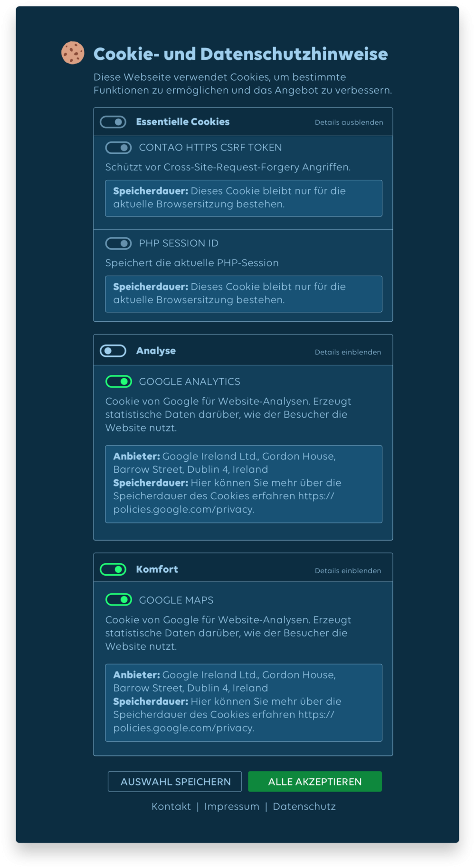This screenshot has height=868, width=475.
Task: Open the Datenschutz link
Action: tap(304, 807)
